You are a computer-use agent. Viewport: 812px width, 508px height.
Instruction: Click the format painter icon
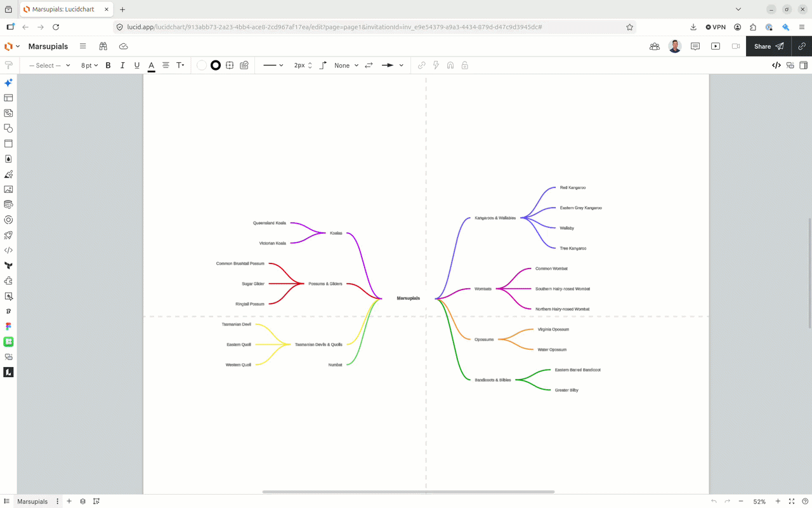point(9,65)
